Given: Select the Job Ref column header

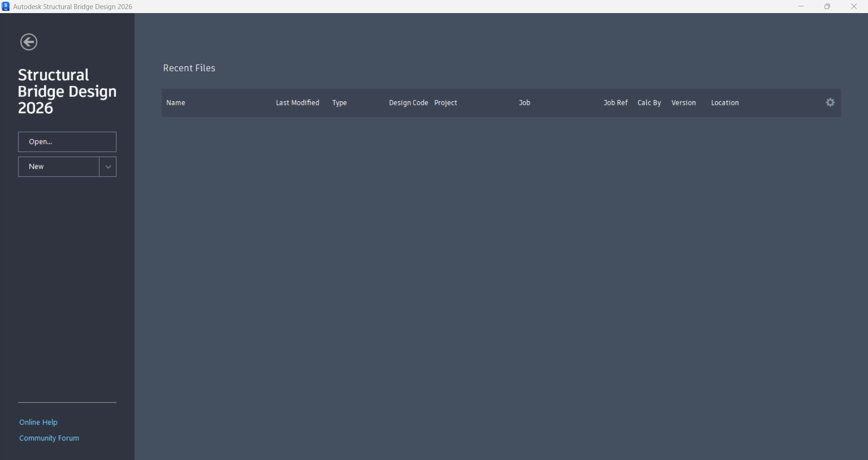Looking at the screenshot, I should pyautogui.click(x=615, y=103).
